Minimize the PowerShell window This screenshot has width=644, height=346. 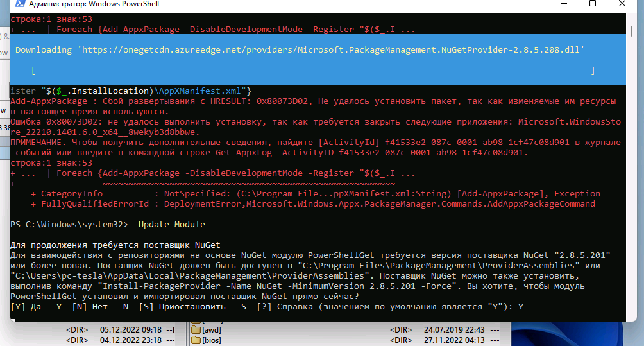[x=563, y=4]
